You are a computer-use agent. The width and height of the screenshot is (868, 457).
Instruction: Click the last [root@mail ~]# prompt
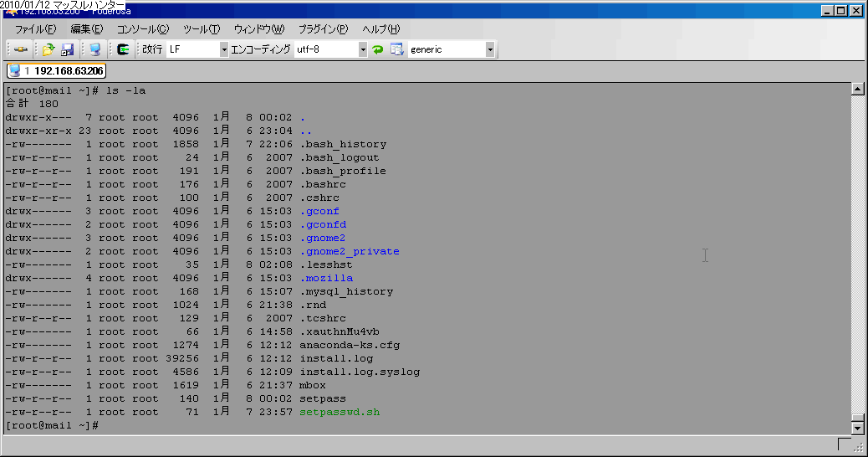[x=52, y=425]
